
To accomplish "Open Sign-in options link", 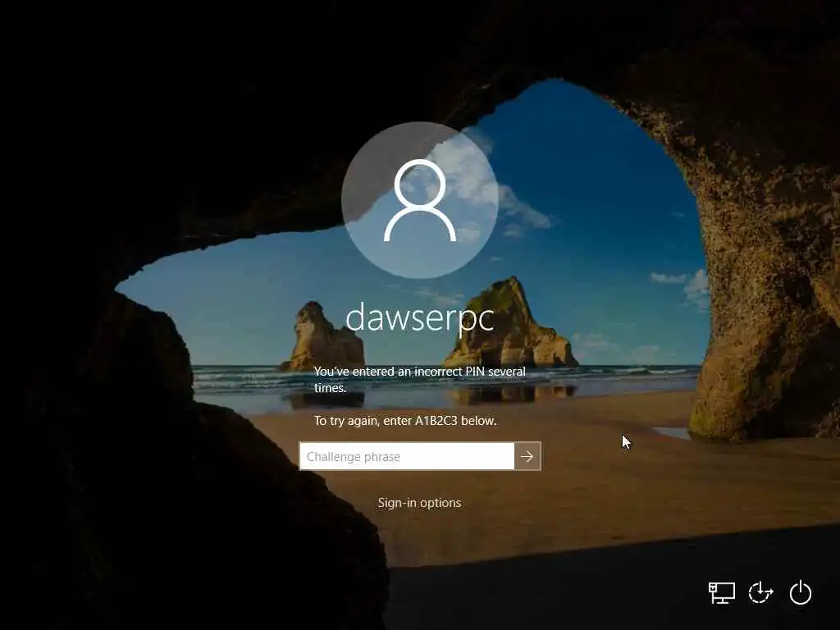I will (419, 503).
